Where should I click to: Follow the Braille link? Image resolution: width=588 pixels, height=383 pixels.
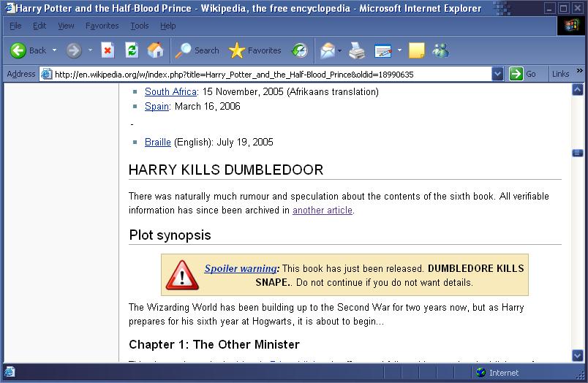pyautogui.click(x=158, y=143)
